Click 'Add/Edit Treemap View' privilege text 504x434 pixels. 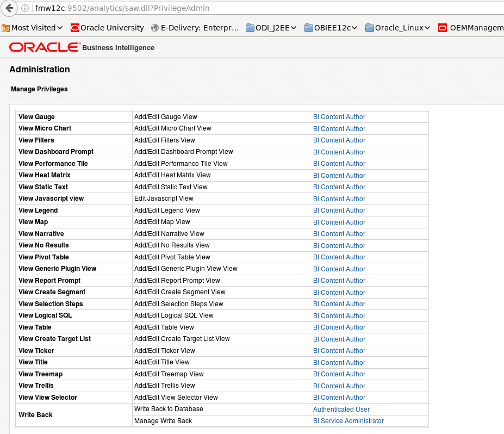pyautogui.click(x=169, y=374)
